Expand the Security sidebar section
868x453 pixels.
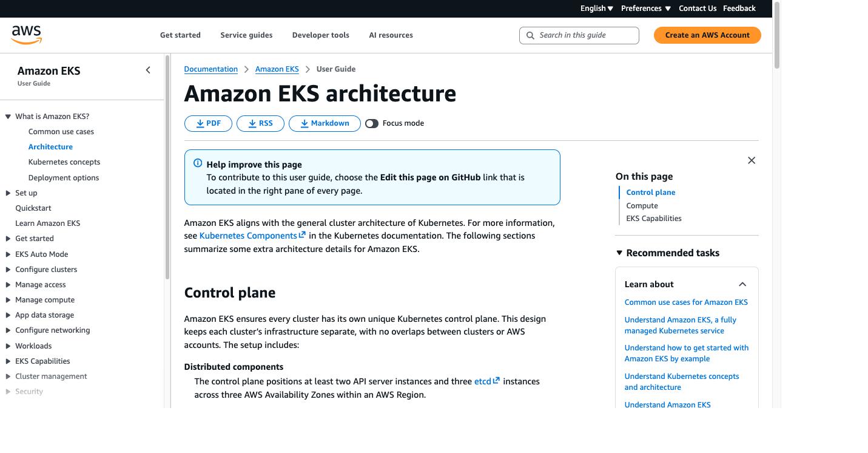click(8, 392)
